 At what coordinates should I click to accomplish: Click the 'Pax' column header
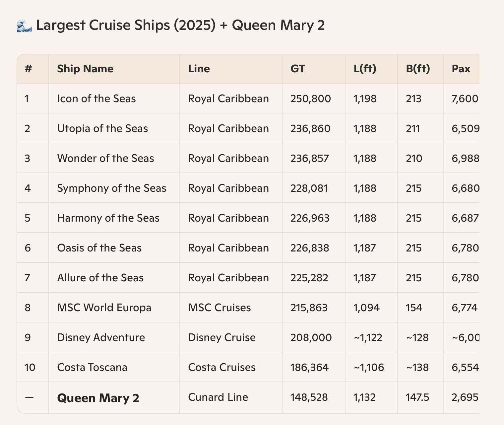[x=461, y=69]
